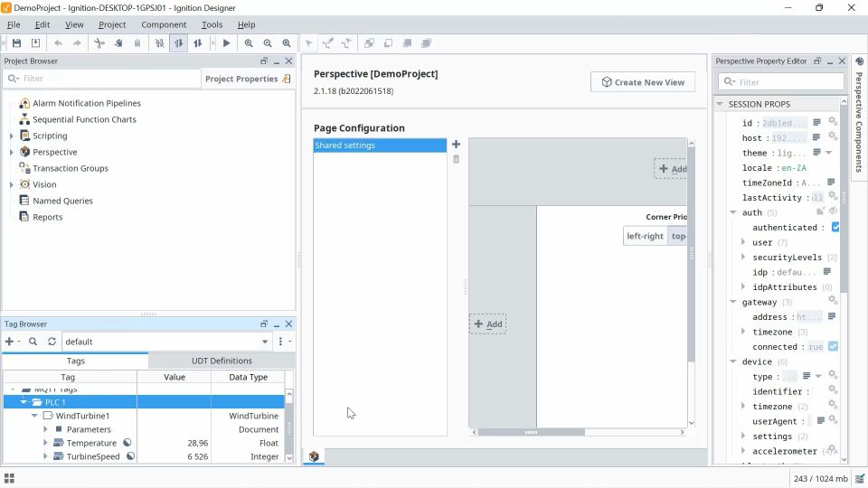Select the highlighted Read-Only comm mode icon

178,43
